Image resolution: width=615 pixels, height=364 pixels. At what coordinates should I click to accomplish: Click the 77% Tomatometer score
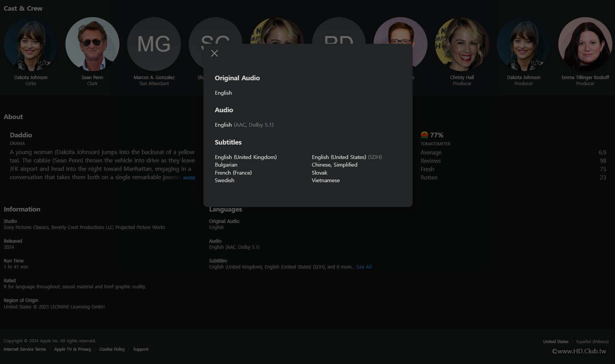[437, 135]
